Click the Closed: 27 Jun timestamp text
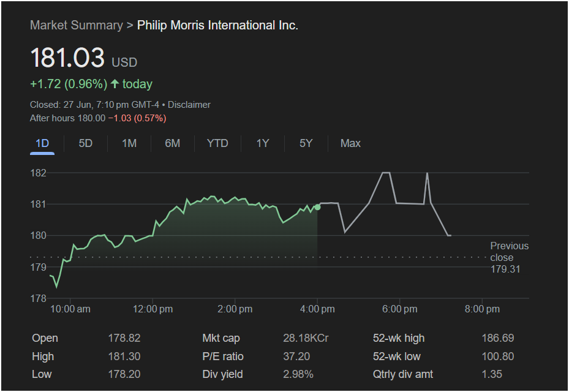The width and height of the screenshot is (569, 392). click(x=94, y=105)
